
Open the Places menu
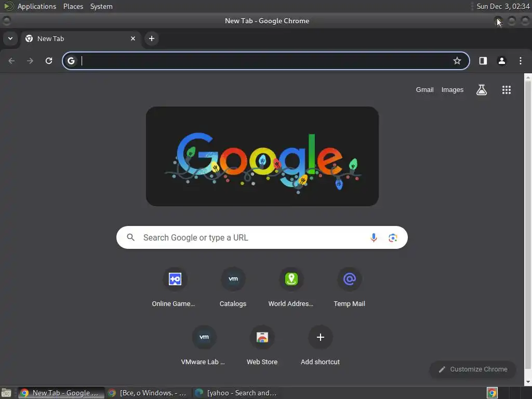point(73,6)
